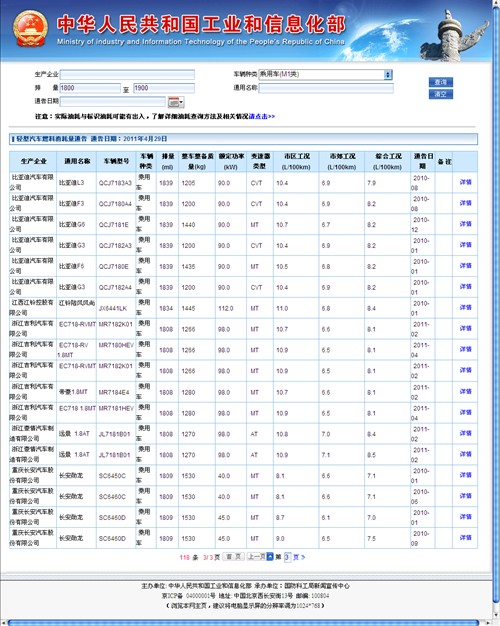500x626 pixels.
Task: Click the national emblem logo
Action: pos(30,29)
